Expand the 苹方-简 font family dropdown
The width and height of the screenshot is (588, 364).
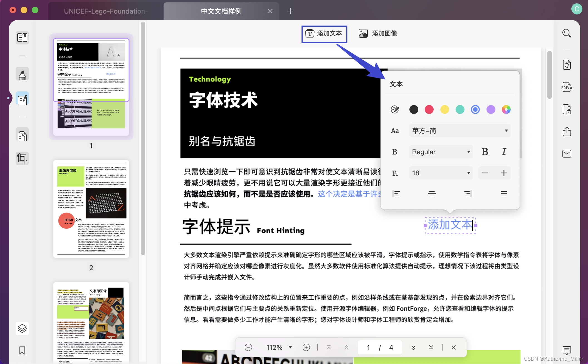point(460,131)
